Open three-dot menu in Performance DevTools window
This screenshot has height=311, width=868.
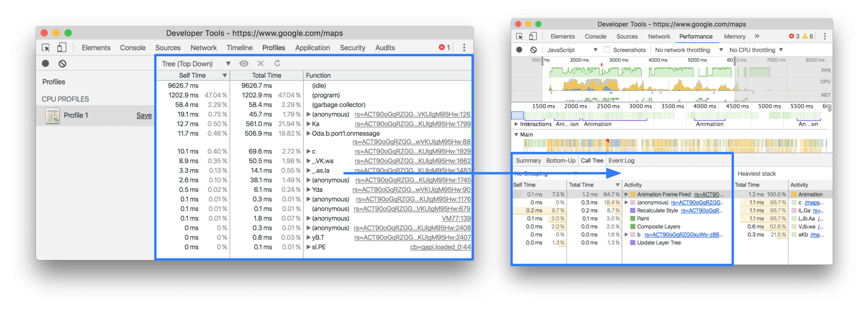pos(825,36)
